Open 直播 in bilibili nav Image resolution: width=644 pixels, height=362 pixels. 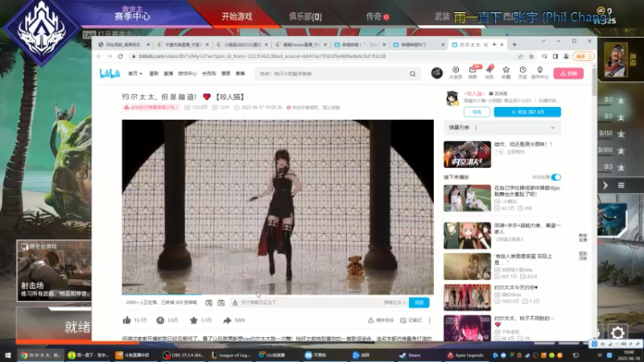pyautogui.click(x=168, y=73)
